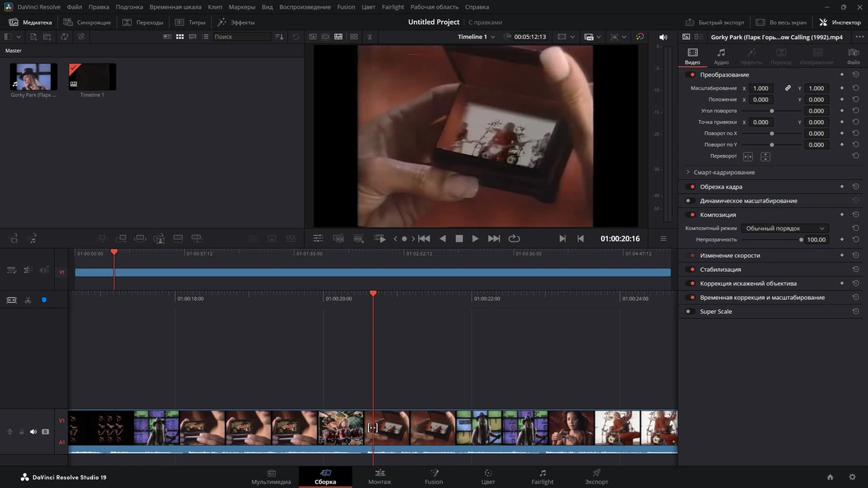This screenshot has height=488, width=868.
Task: Toggle Изменение скорости speed change section
Action: pyautogui.click(x=691, y=255)
